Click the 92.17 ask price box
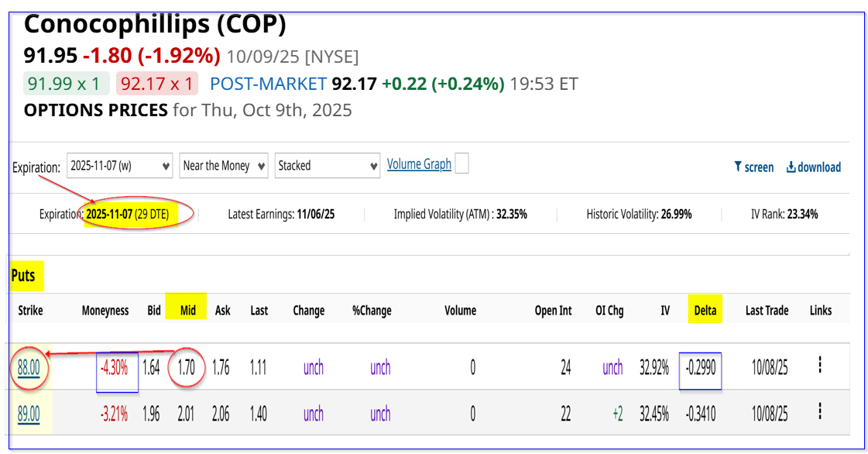 157,84
